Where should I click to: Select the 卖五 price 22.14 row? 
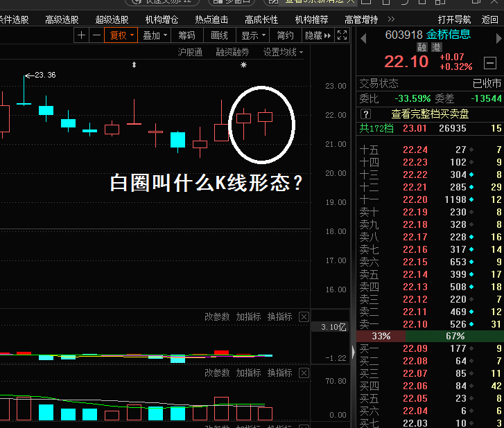click(430, 274)
